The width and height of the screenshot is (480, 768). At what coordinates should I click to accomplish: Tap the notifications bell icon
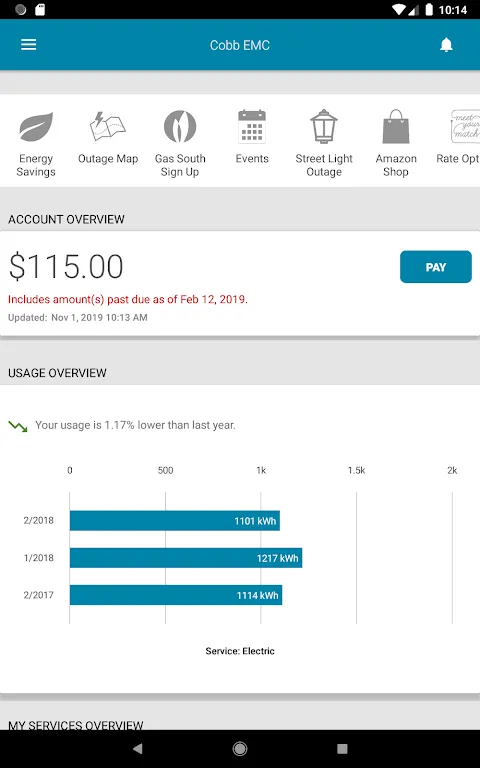click(446, 45)
